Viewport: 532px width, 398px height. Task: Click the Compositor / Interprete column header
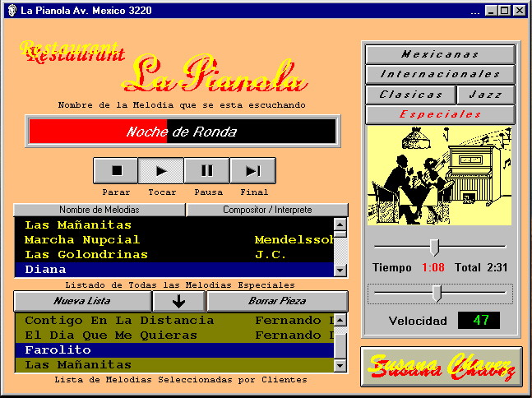(267, 210)
